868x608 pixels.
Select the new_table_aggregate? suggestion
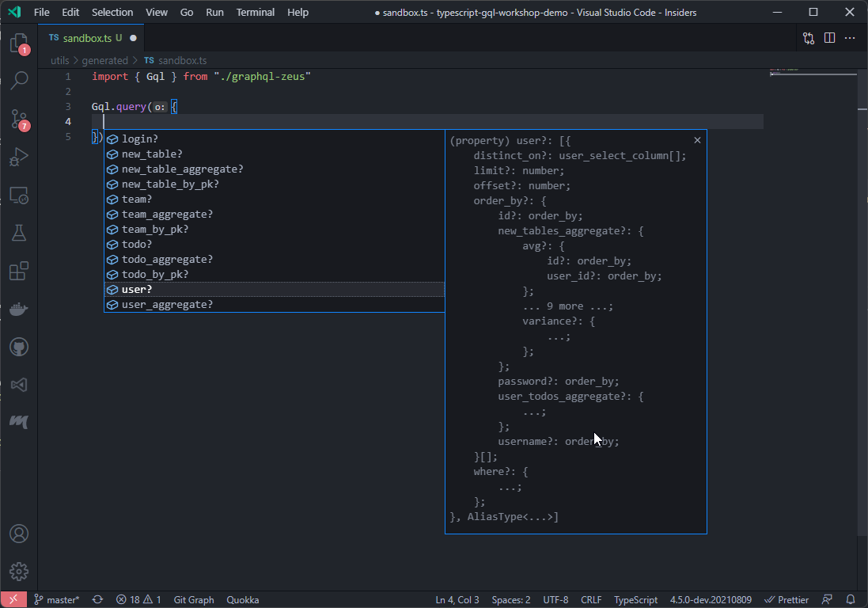pyautogui.click(x=274, y=169)
